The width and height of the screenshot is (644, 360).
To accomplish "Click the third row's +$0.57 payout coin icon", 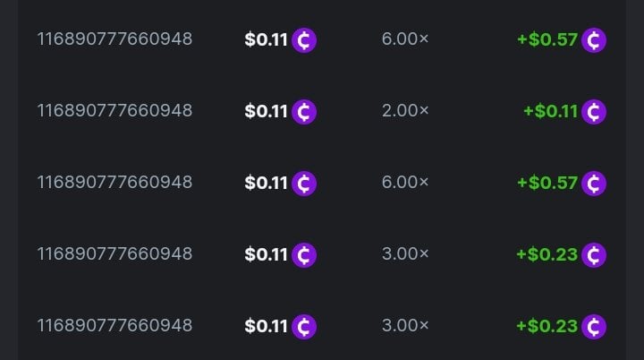I will pyautogui.click(x=594, y=184).
